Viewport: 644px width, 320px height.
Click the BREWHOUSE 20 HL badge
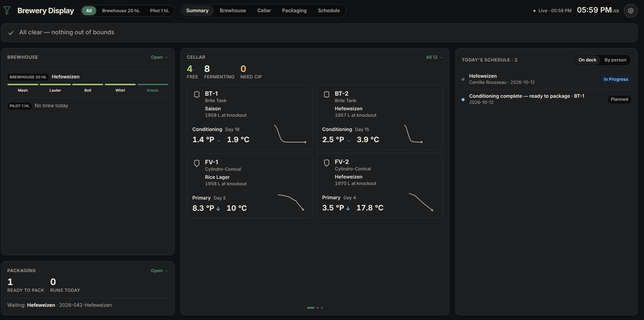tap(28, 77)
